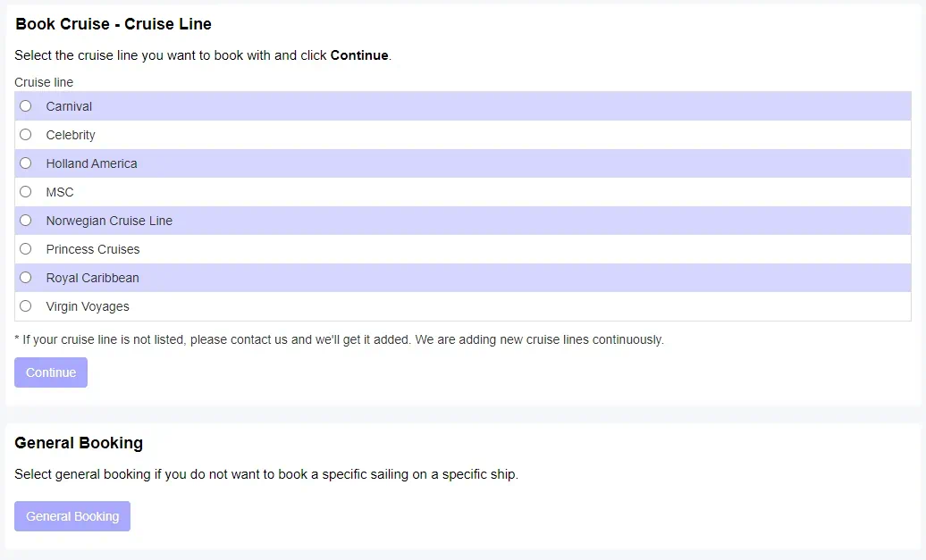Select the Royal Caribbean radio button

click(26, 278)
